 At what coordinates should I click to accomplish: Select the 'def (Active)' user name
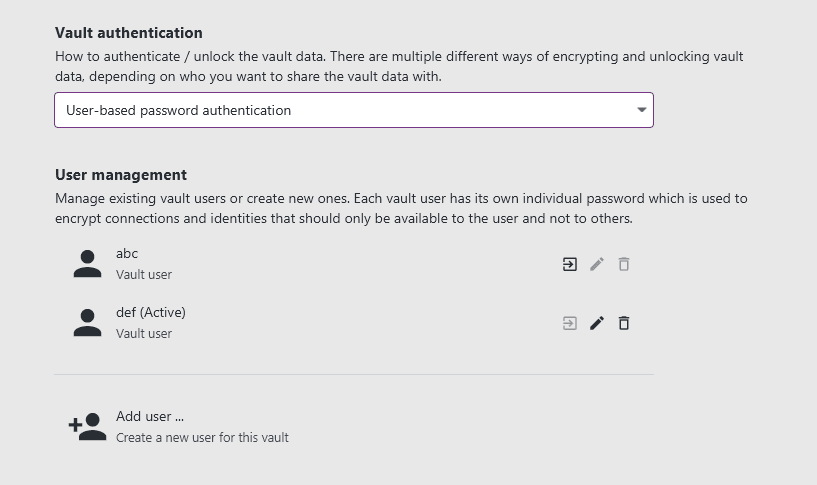(x=151, y=313)
